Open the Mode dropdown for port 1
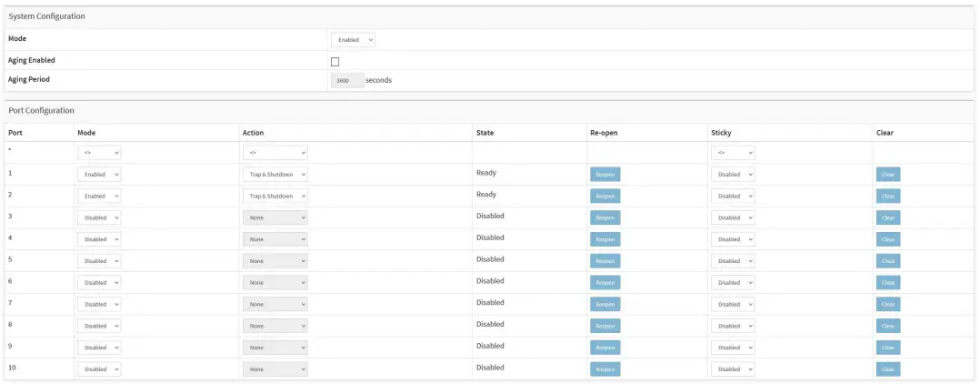 pos(99,174)
